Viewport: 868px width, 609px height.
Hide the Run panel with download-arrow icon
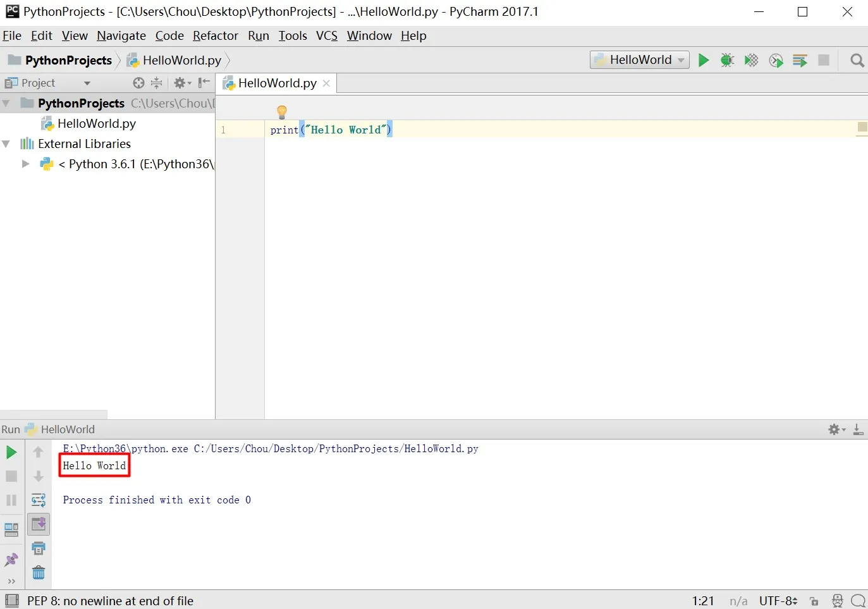858,429
